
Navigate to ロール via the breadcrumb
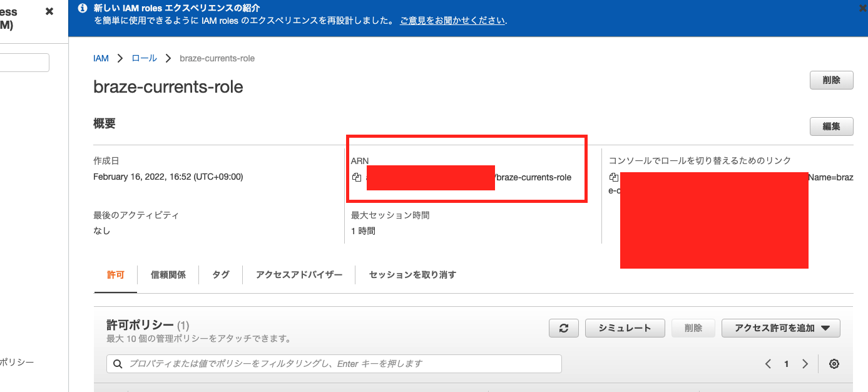coord(143,58)
